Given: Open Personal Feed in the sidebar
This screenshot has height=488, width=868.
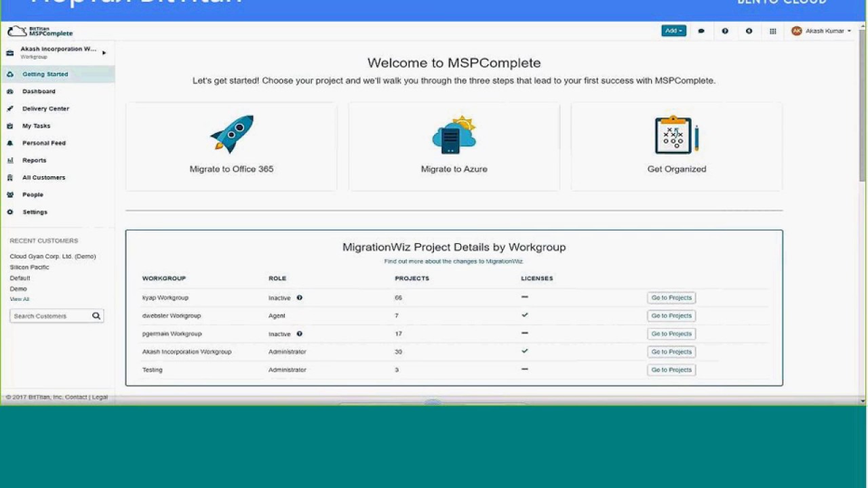Looking at the screenshot, I should pos(43,143).
